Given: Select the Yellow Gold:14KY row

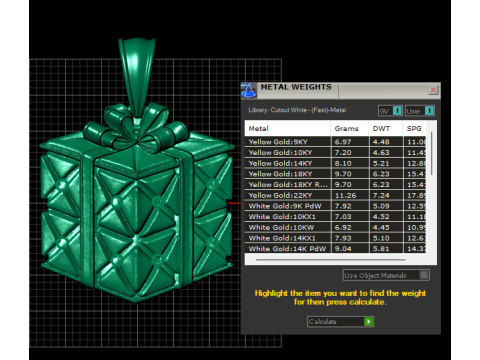Looking at the screenshot, I should [x=335, y=163].
